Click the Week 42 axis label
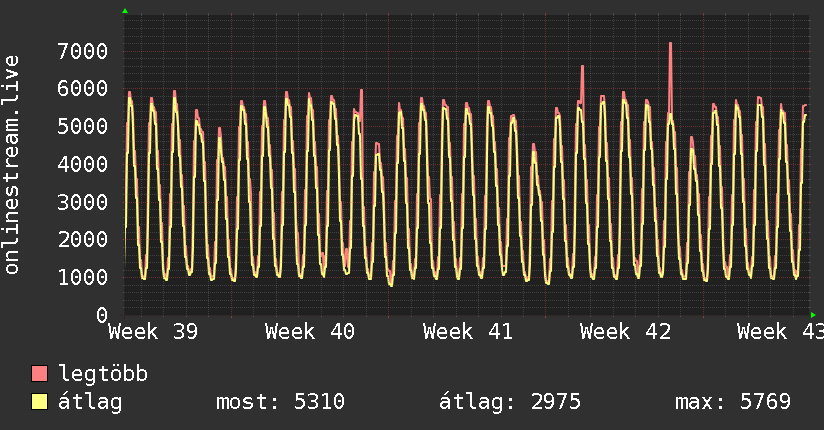Viewport: 824px width, 430px height. 625,332
